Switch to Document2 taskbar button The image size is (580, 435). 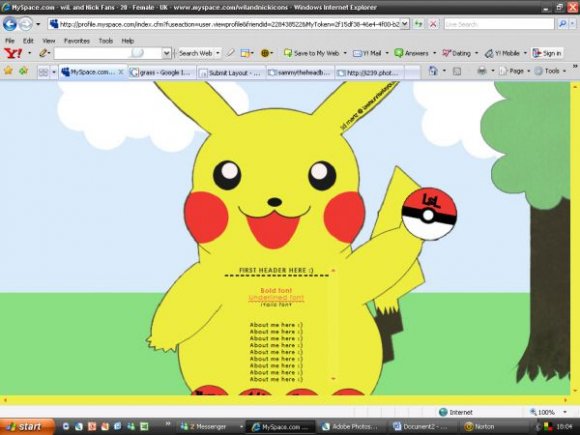pos(422,426)
